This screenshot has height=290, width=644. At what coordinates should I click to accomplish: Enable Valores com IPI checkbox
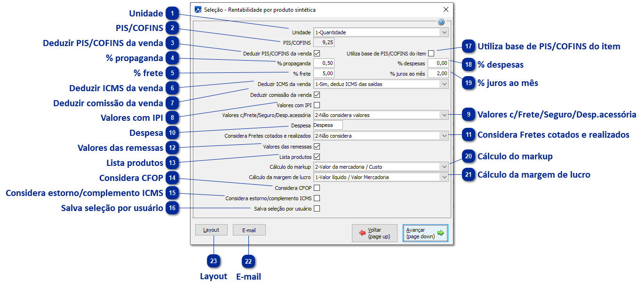point(317,105)
